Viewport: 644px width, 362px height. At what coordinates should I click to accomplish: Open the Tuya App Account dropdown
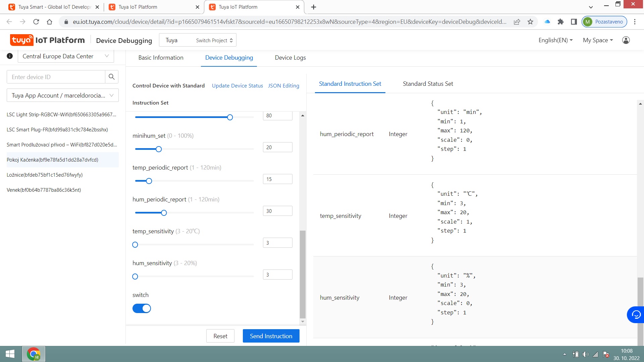point(63,96)
